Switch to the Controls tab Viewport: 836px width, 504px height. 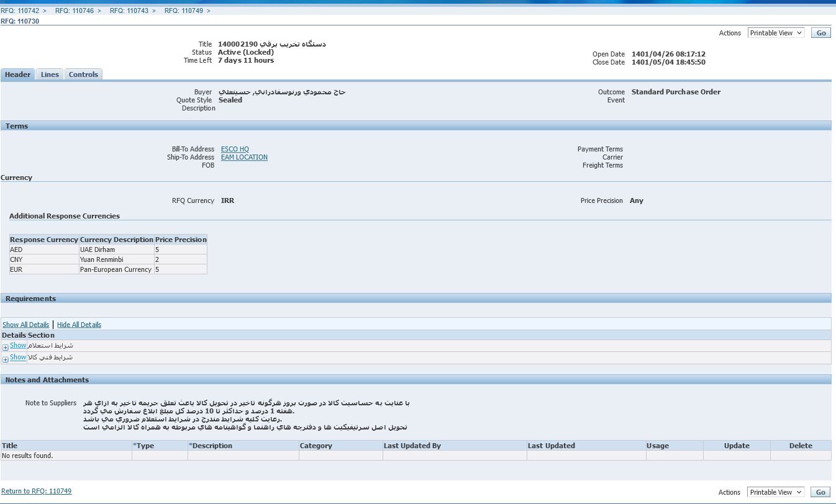(83, 74)
